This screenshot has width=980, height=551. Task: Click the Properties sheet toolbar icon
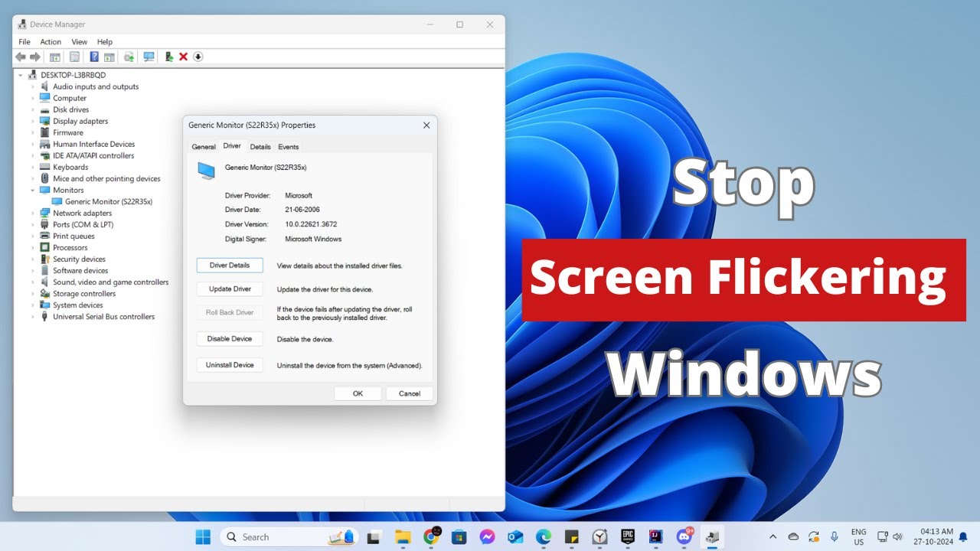click(74, 57)
